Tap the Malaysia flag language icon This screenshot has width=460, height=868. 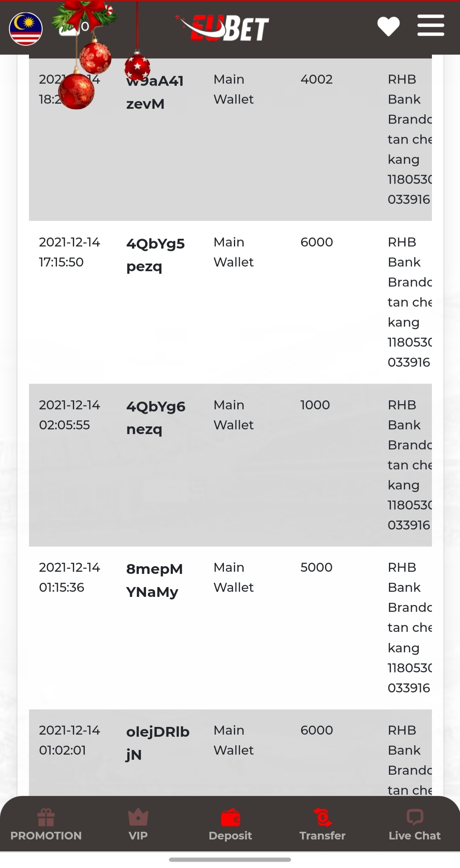click(26, 29)
